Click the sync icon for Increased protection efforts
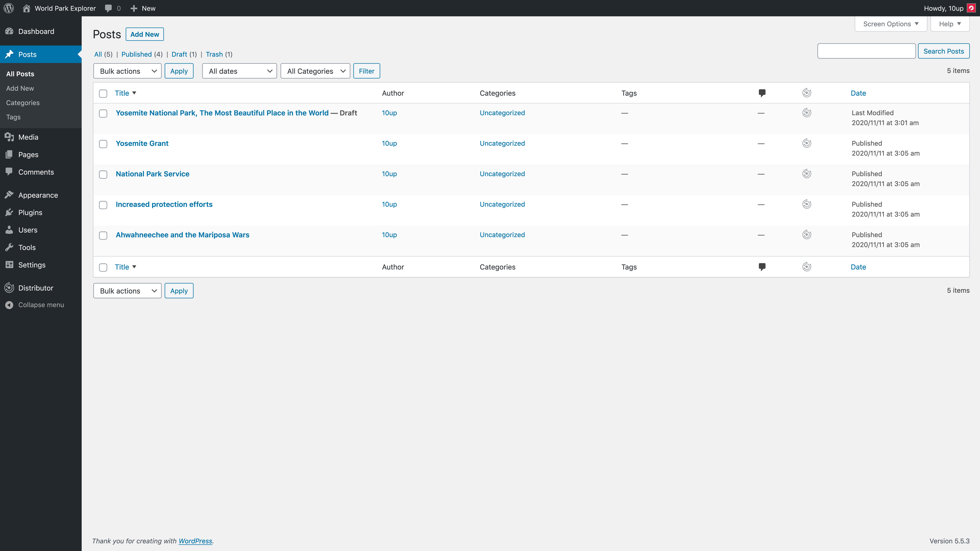This screenshot has width=980, height=551. click(x=807, y=204)
